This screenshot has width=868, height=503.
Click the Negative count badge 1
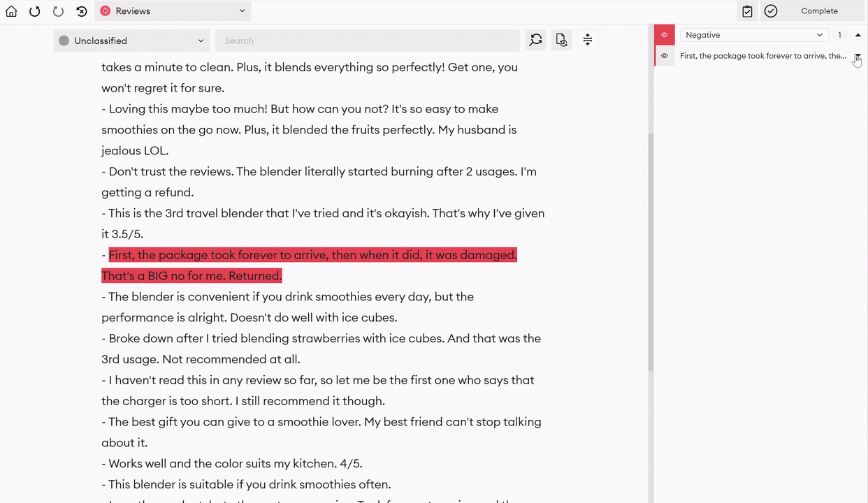coord(840,35)
